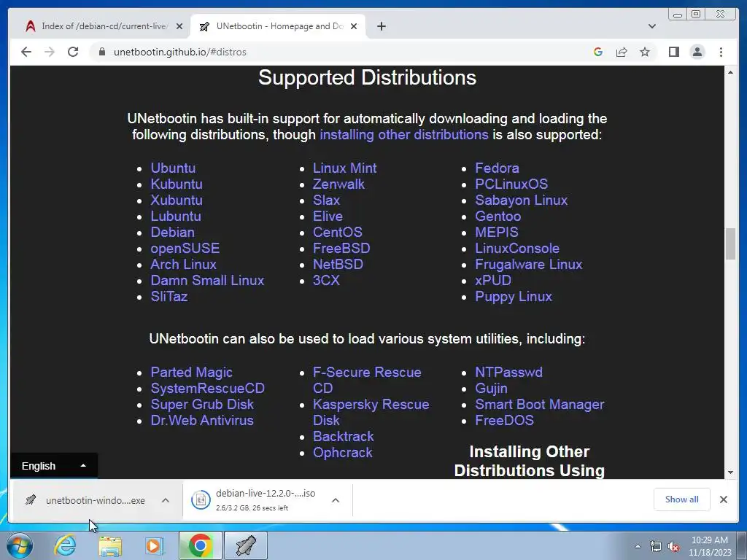This screenshot has height=560, width=747.
Task: Go back to the previous page
Action: point(26,52)
